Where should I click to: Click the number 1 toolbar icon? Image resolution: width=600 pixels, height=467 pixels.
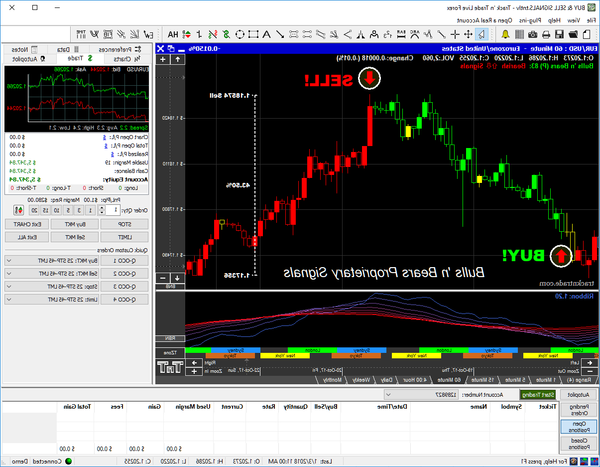(199, 35)
